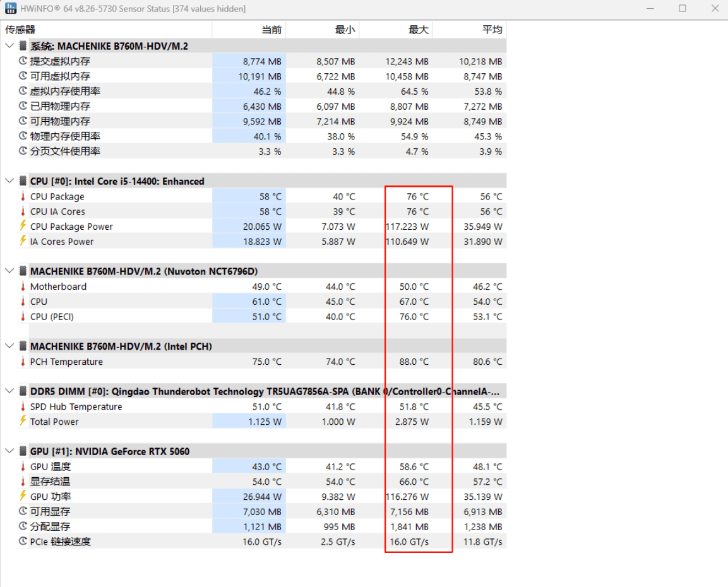Viewport: 728px width, 587px height.
Task: Click the 平均 column header
Action: (470, 30)
